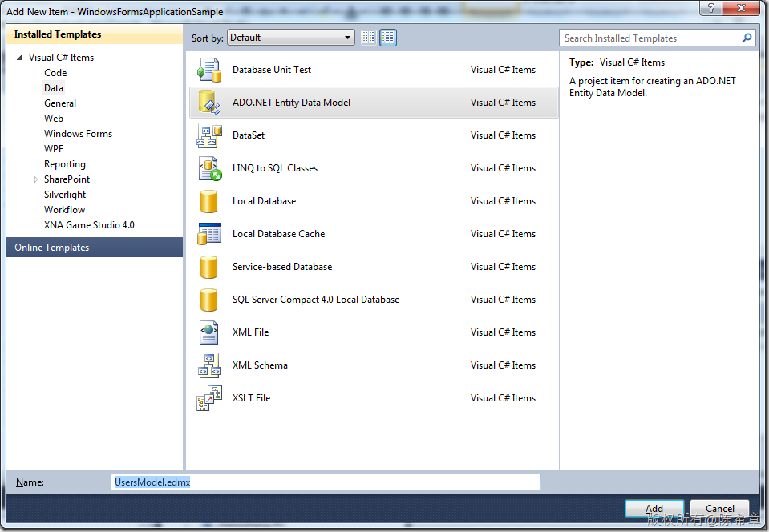Select the Windows Forms category
The width and height of the screenshot is (769, 532).
[78, 134]
